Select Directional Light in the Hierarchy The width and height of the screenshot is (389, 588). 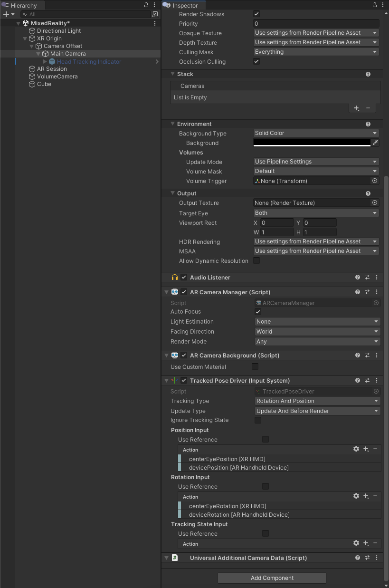point(59,31)
